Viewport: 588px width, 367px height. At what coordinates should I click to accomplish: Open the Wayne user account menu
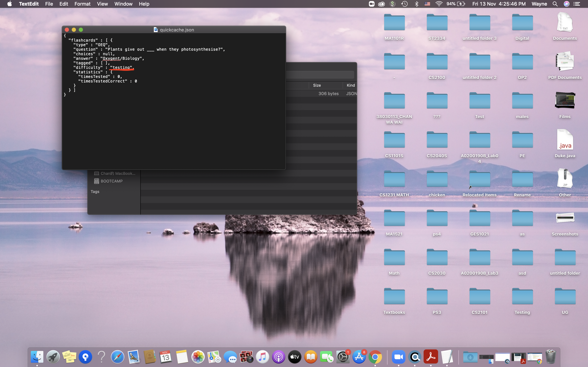click(x=539, y=4)
